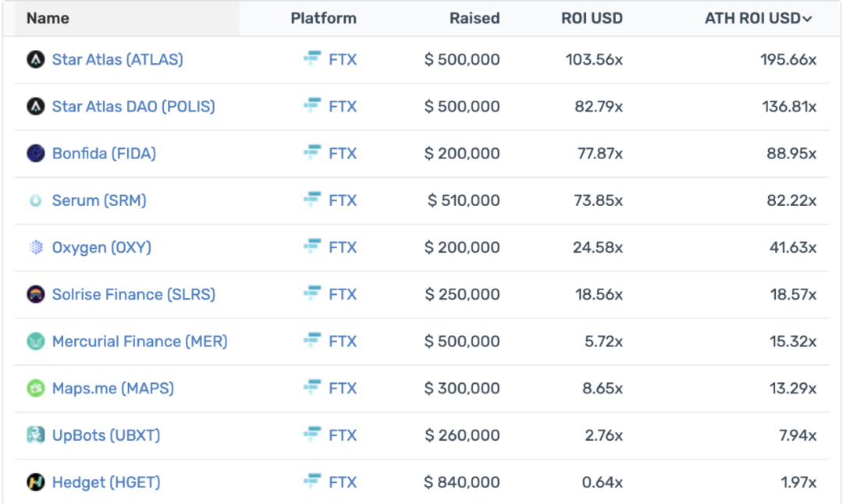Sort by the Raised column header
Image resolution: width=843 pixels, height=504 pixels.
coord(475,18)
